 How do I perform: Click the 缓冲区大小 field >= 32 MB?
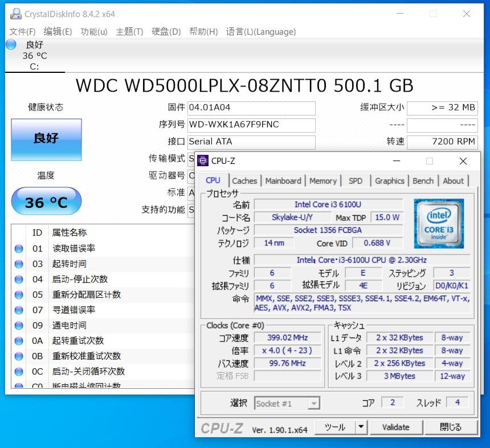(x=442, y=108)
